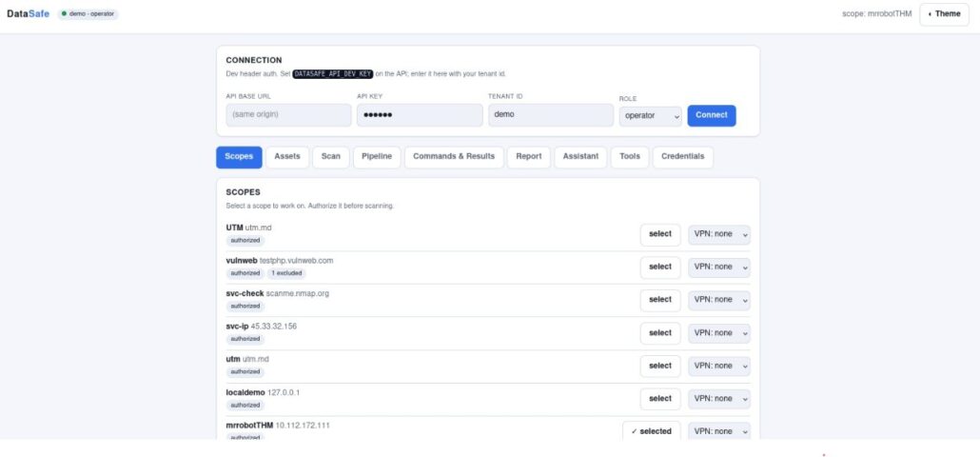
Task: Click the DataSafe logo
Action: coord(29,13)
